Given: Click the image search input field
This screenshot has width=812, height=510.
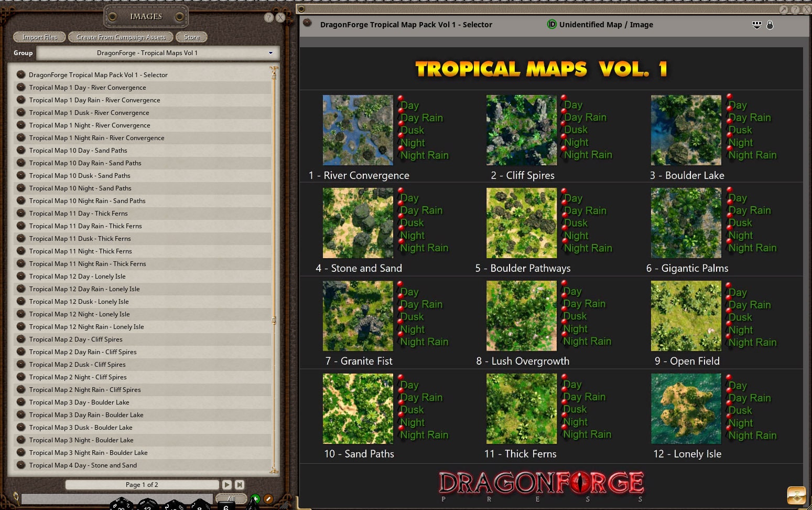Looking at the screenshot, I should coord(116,498).
